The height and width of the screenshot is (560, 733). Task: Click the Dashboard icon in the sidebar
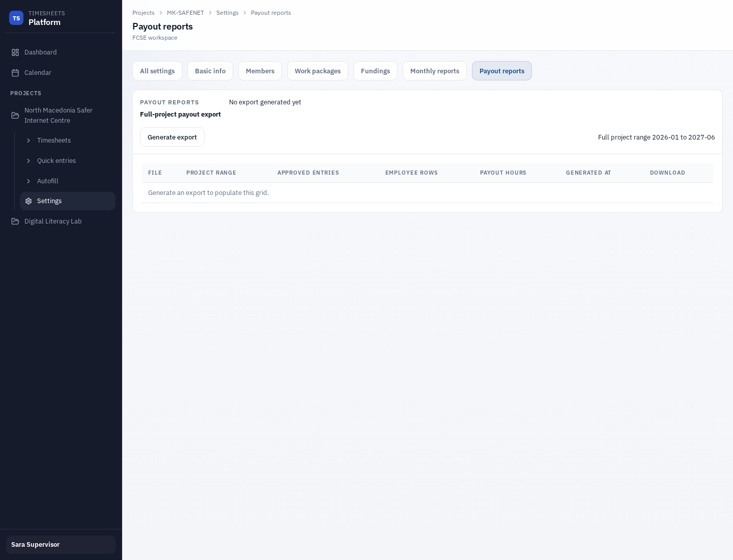click(x=15, y=52)
